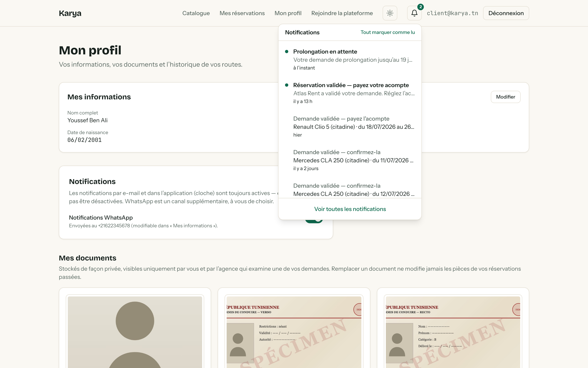Image resolution: width=588 pixels, height=368 pixels.
Task: Click the Mon profil page title
Action: 90,50
